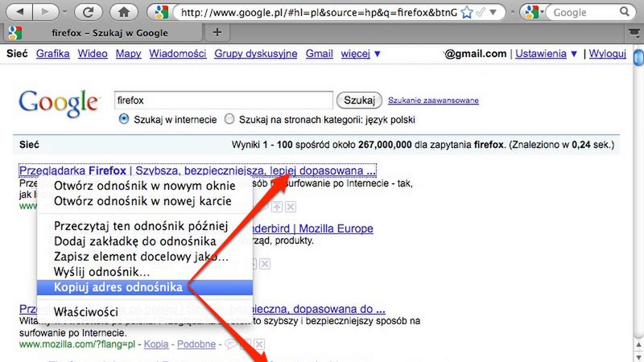This screenshot has width=644, height=362.
Task: Focus the browser toolbar Google search box
Action: coord(583,12)
